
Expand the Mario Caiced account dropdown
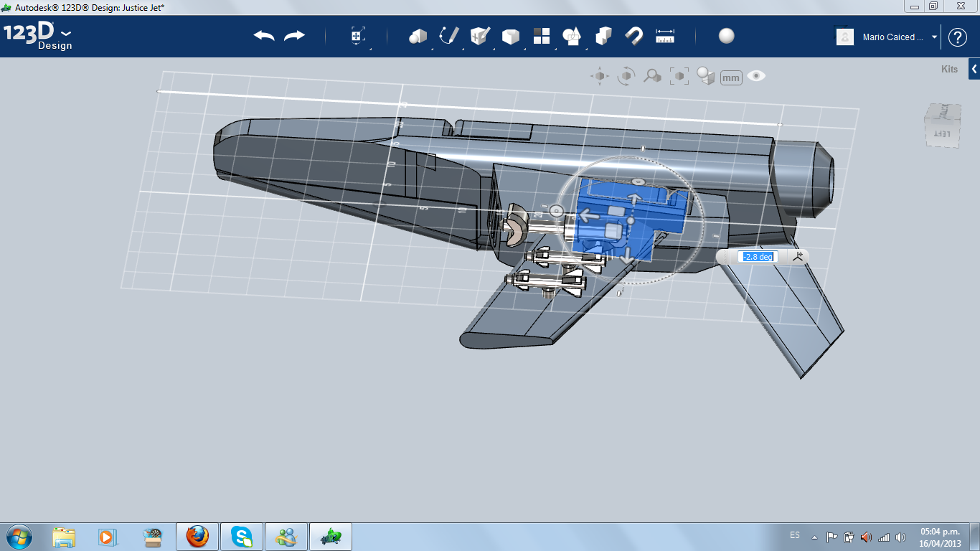coord(934,37)
